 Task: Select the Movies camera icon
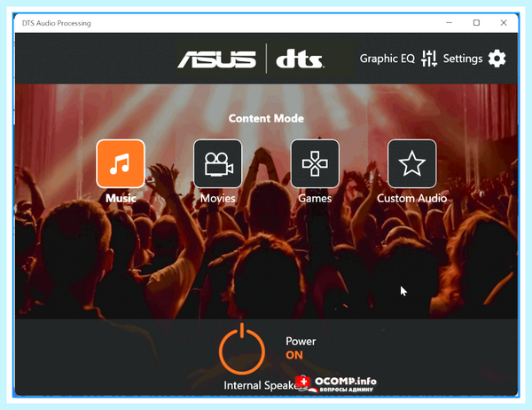[x=218, y=163]
